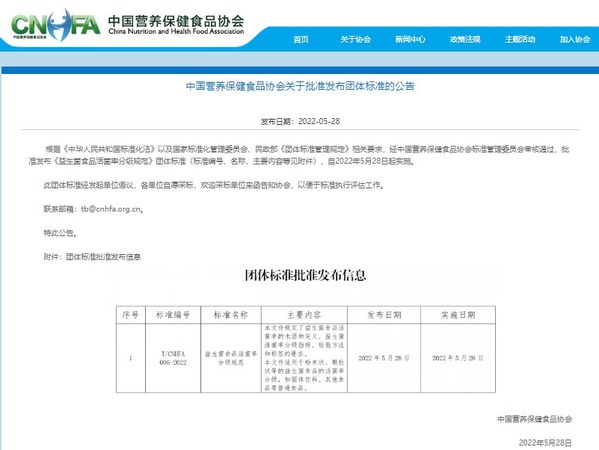Open the 加入协会 navigation item

pos(575,39)
